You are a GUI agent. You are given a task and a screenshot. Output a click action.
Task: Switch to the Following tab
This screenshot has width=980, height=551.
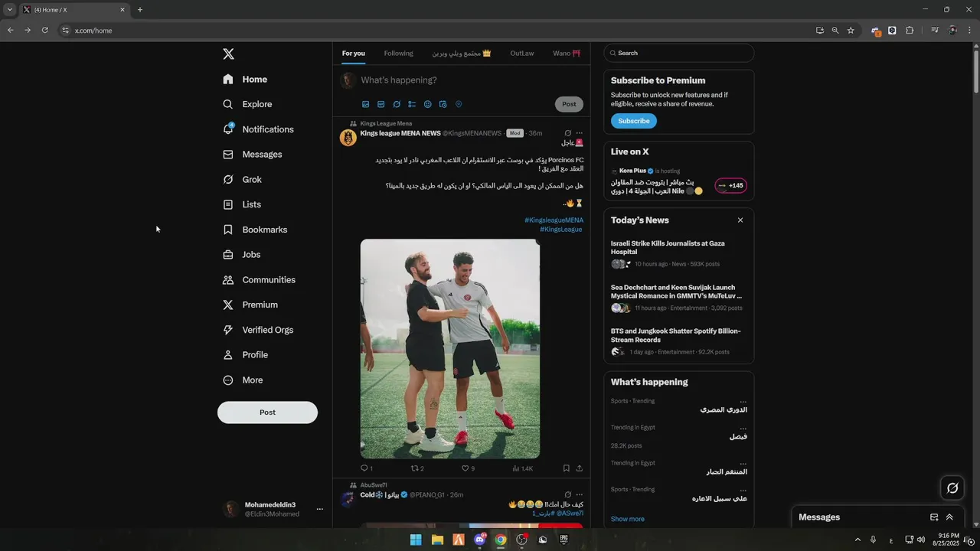click(398, 54)
